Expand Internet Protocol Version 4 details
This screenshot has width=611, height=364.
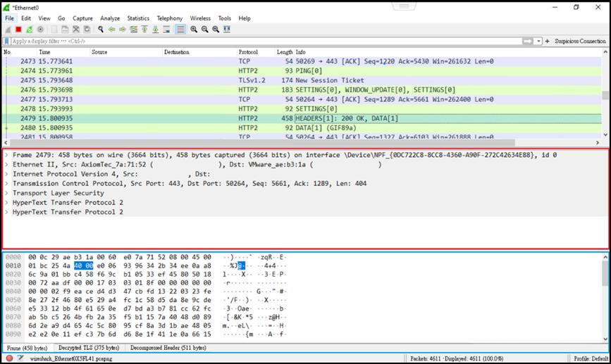(x=7, y=174)
